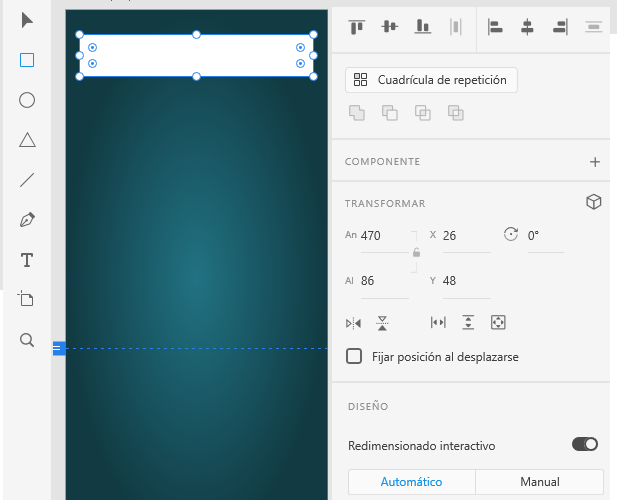Add a component with plus icon

tap(594, 161)
